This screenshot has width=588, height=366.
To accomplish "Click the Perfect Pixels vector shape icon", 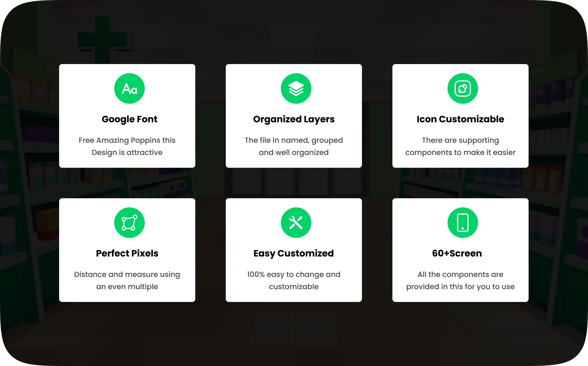I will click(129, 223).
